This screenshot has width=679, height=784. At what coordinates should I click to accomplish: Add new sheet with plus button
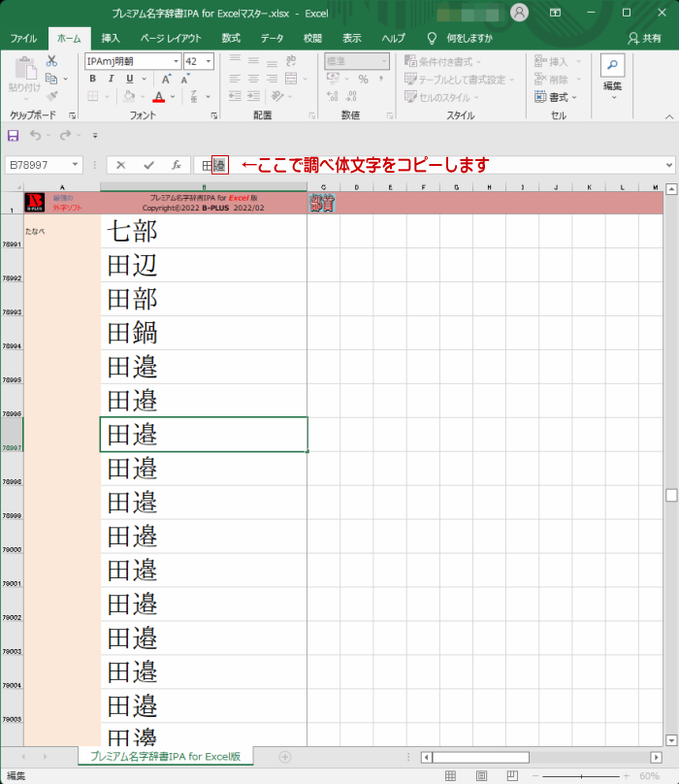click(x=284, y=757)
